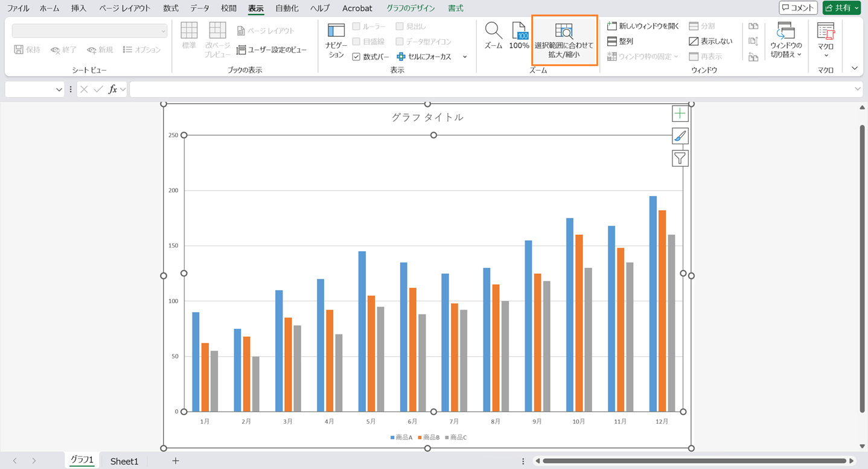Add a new sheet with plus button

tap(176, 461)
